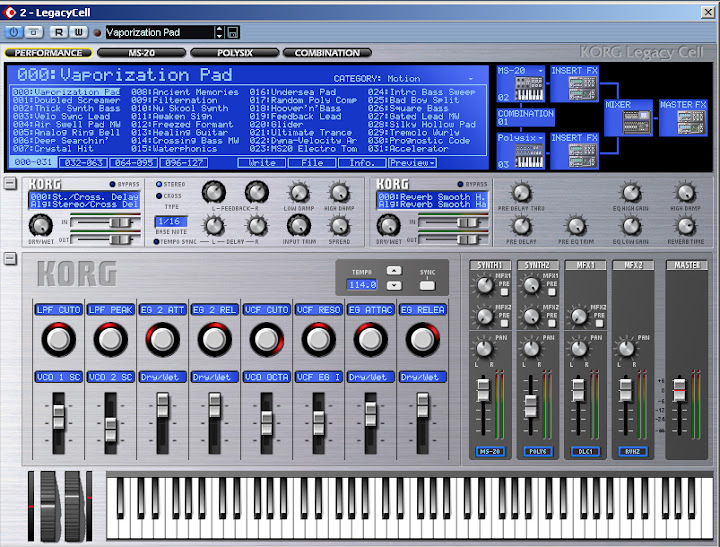This screenshot has height=547, width=720.
Task: Open the bottom INSERT FX module icon
Action: pyautogui.click(x=582, y=155)
